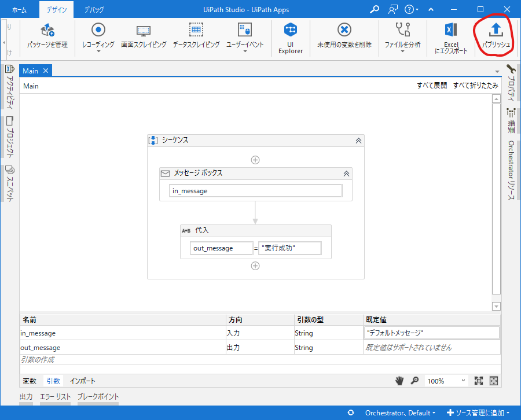Click 未使用の変数を削除 remove unused variables

click(344, 36)
